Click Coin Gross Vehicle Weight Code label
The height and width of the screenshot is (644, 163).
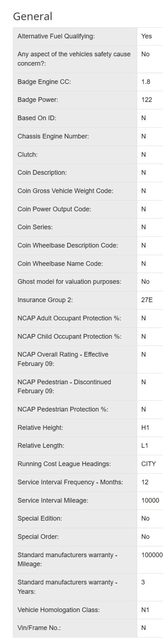pyautogui.click(x=66, y=191)
